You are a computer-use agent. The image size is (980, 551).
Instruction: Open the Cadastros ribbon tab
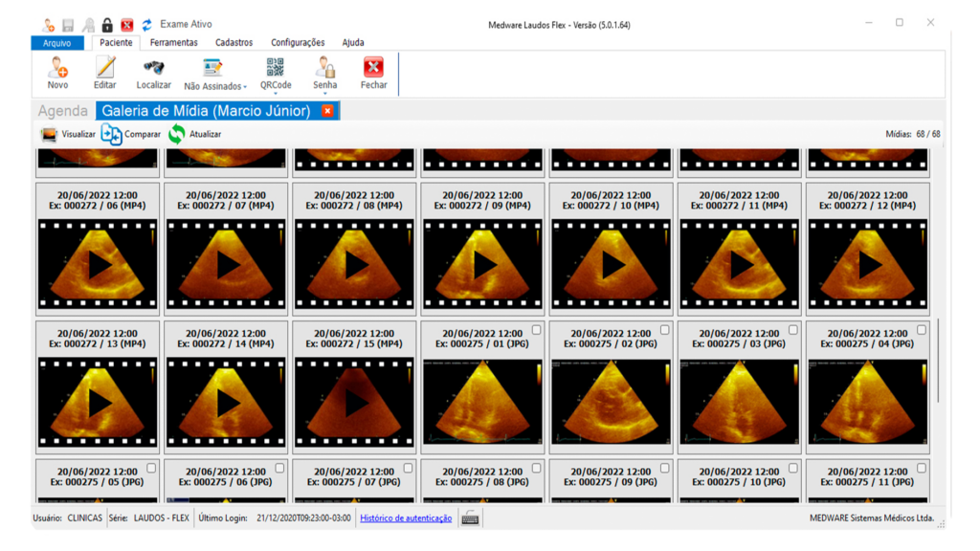(234, 42)
